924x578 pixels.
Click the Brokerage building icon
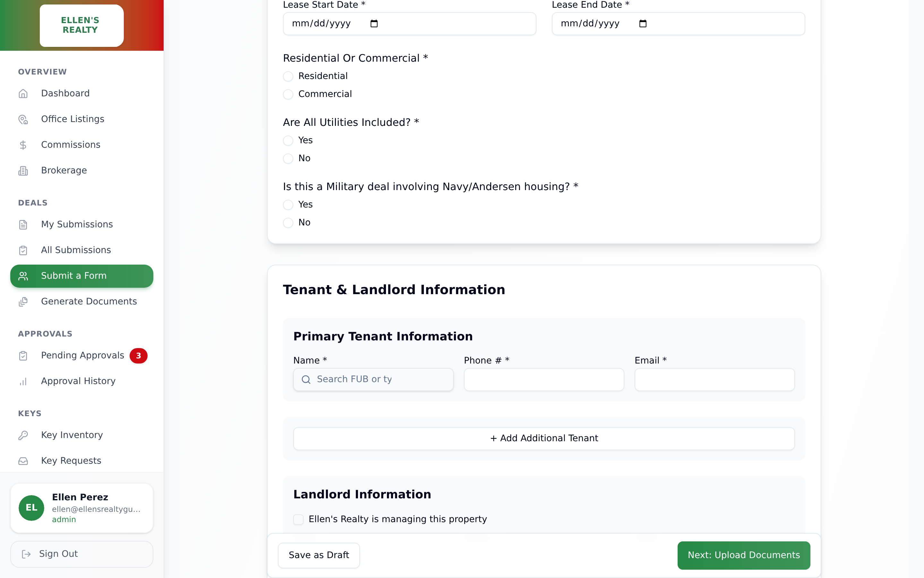click(x=23, y=171)
